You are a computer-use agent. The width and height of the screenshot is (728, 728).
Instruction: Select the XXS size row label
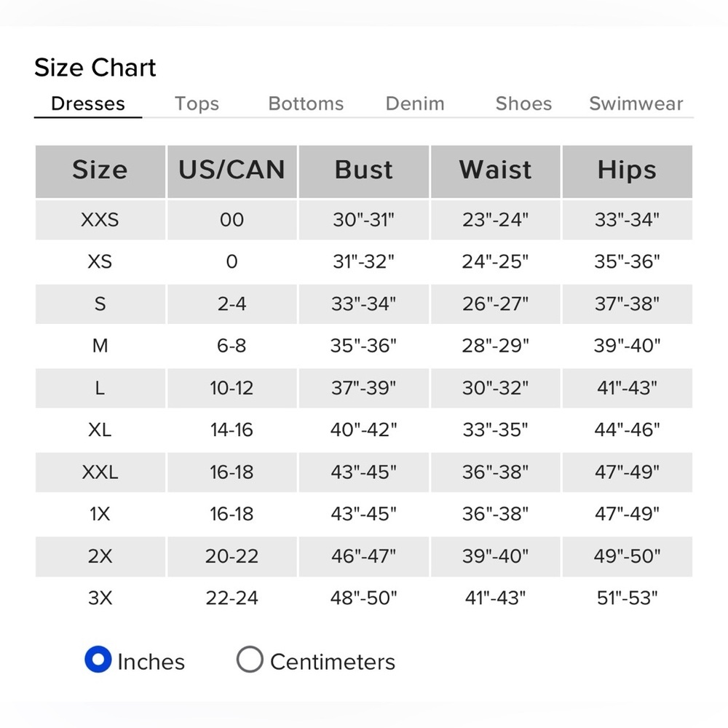(100, 220)
